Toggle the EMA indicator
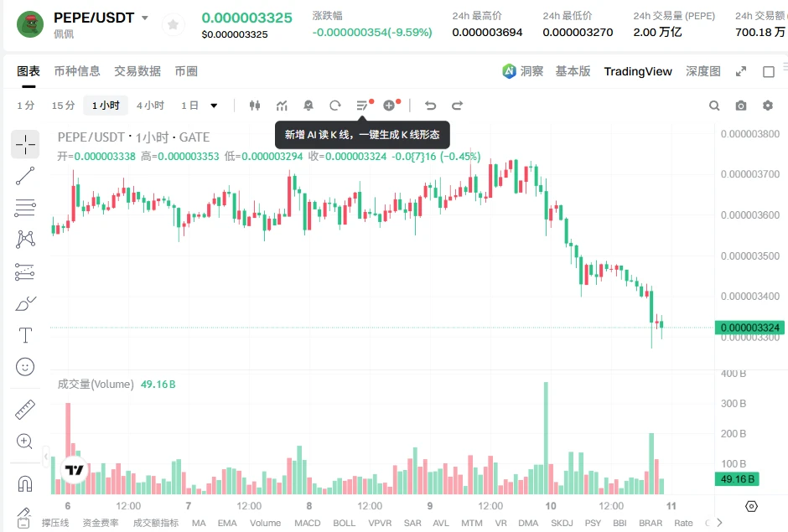Viewport: 788px width, 532px height. (x=227, y=523)
